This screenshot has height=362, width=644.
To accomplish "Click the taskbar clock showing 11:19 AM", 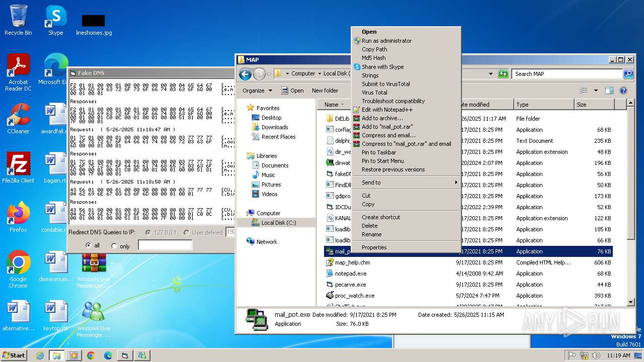I will (618, 355).
